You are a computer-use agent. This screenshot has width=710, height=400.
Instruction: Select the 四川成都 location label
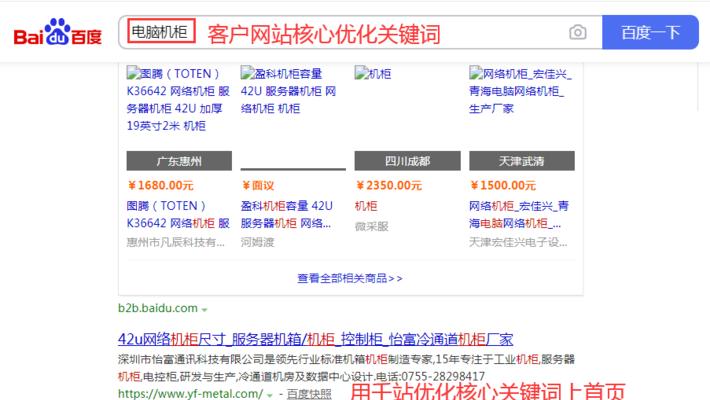408,161
